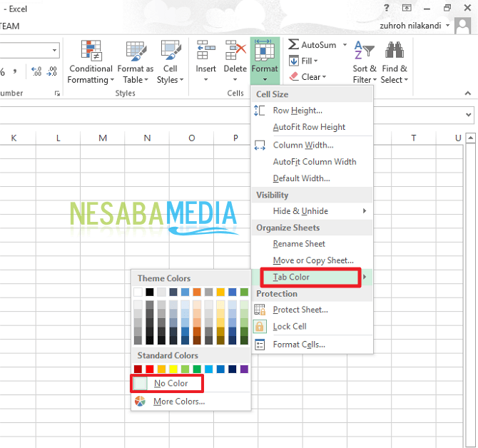Select Format Cells... text

point(299,345)
